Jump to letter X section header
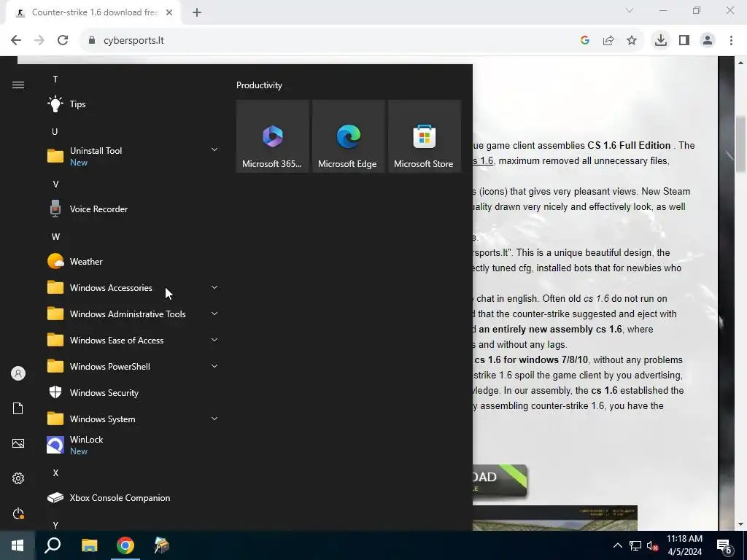 coord(55,472)
